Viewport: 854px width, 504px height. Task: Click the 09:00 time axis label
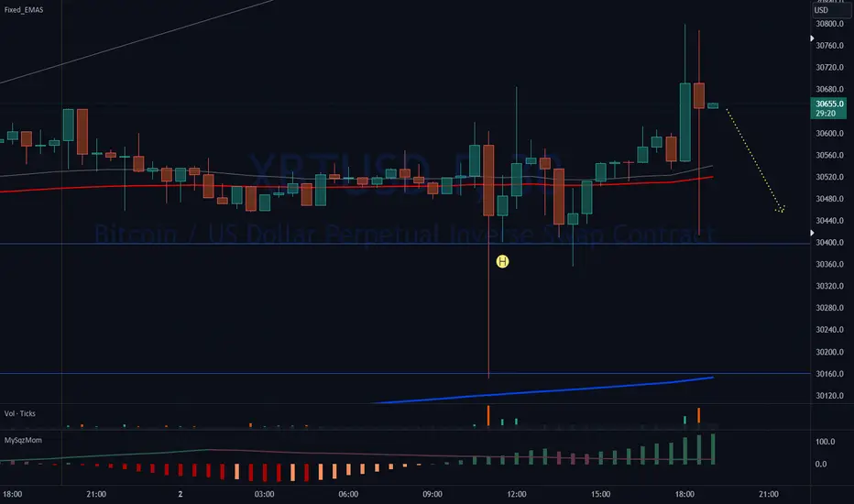point(432,494)
